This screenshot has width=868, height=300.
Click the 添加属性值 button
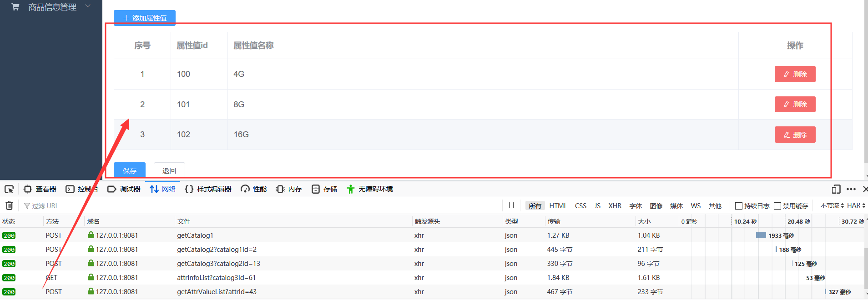point(145,18)
